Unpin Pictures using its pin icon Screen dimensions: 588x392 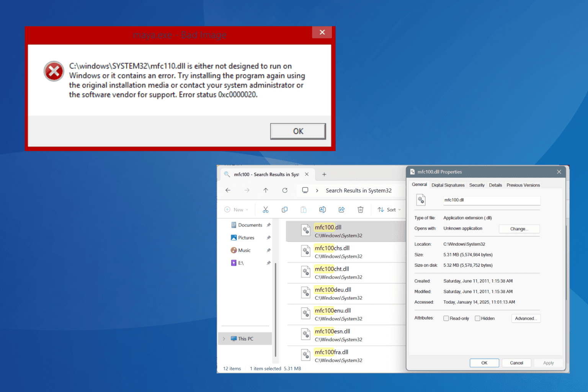click(x=269, y=238)
